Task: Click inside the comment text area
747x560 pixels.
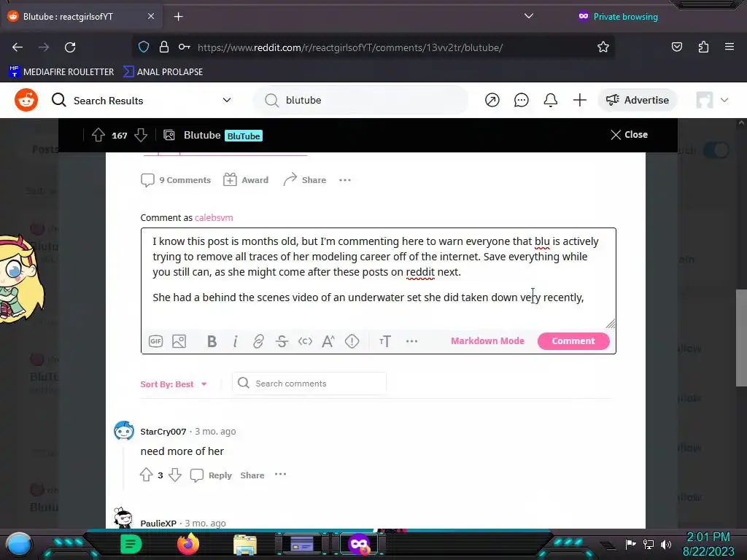Action: 379,279
